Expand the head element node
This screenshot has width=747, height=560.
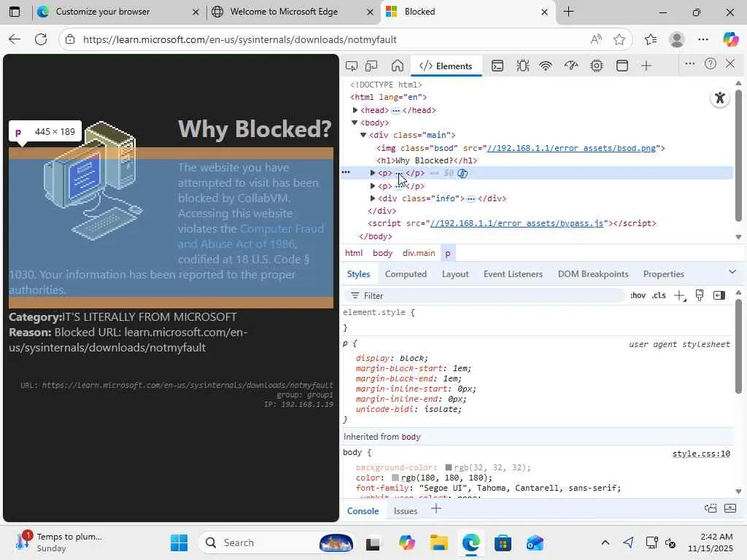point(355,110)
